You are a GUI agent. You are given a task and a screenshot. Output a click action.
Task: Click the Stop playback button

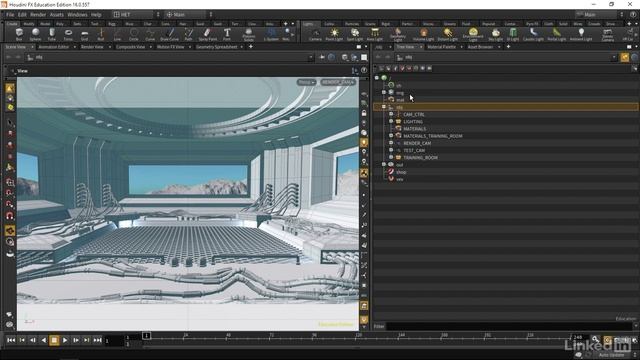coord(54,340)
